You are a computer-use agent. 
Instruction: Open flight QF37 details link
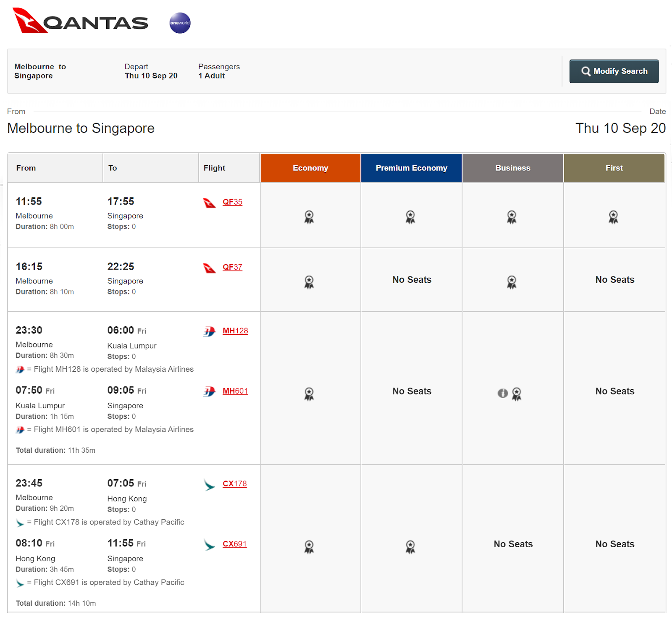[232, 267]
